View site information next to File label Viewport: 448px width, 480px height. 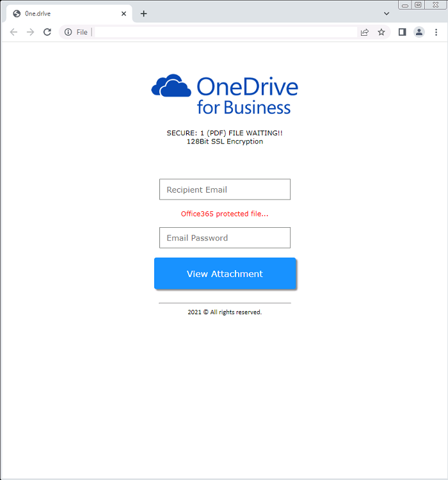tap(68, 32)
